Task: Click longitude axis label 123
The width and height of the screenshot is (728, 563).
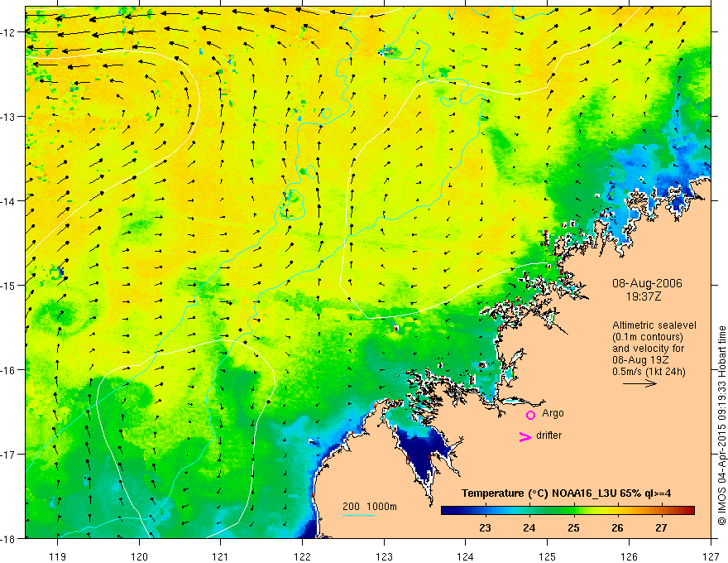Action: click(384, 556)
